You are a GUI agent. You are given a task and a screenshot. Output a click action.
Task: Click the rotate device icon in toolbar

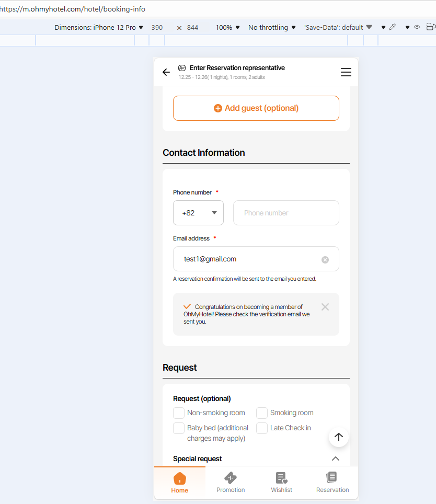click(431, 27)
